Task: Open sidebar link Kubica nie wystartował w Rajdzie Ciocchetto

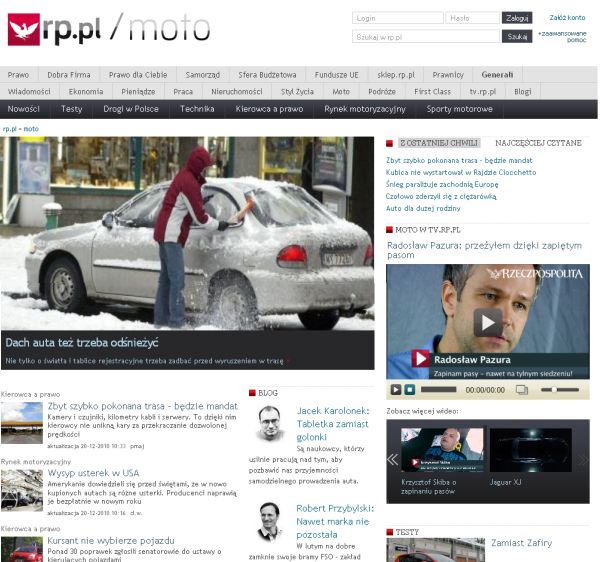Action: pos(461,173)
